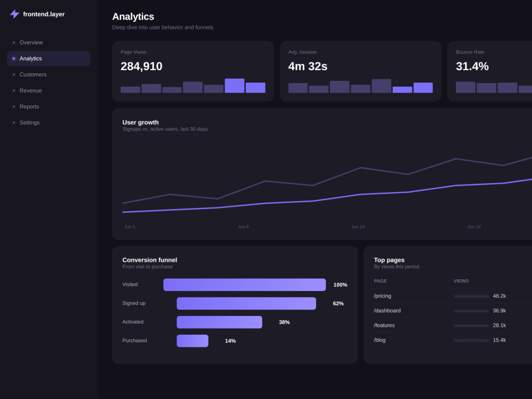Click the 100% funnel percentage

click(x=340, y=285)
